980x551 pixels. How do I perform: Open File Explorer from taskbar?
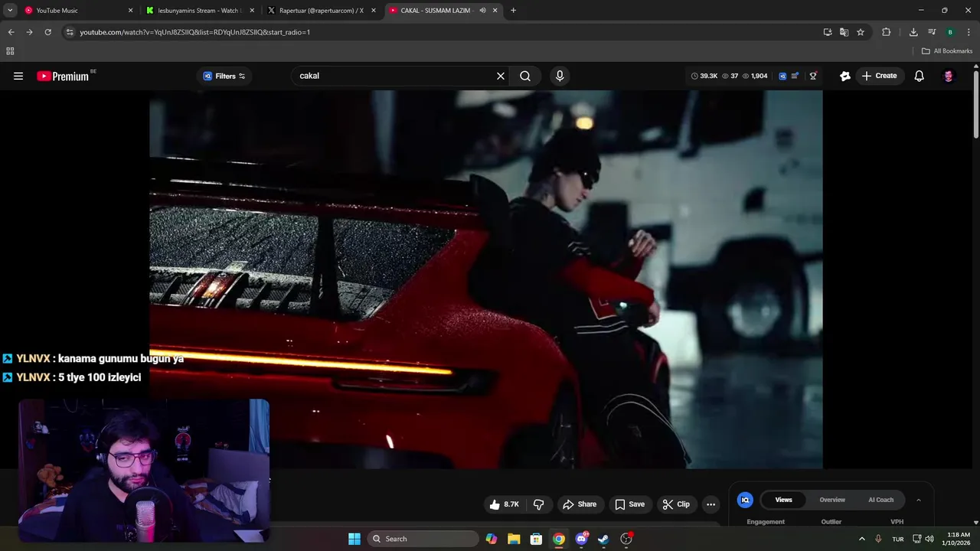(x=514, y=539)
